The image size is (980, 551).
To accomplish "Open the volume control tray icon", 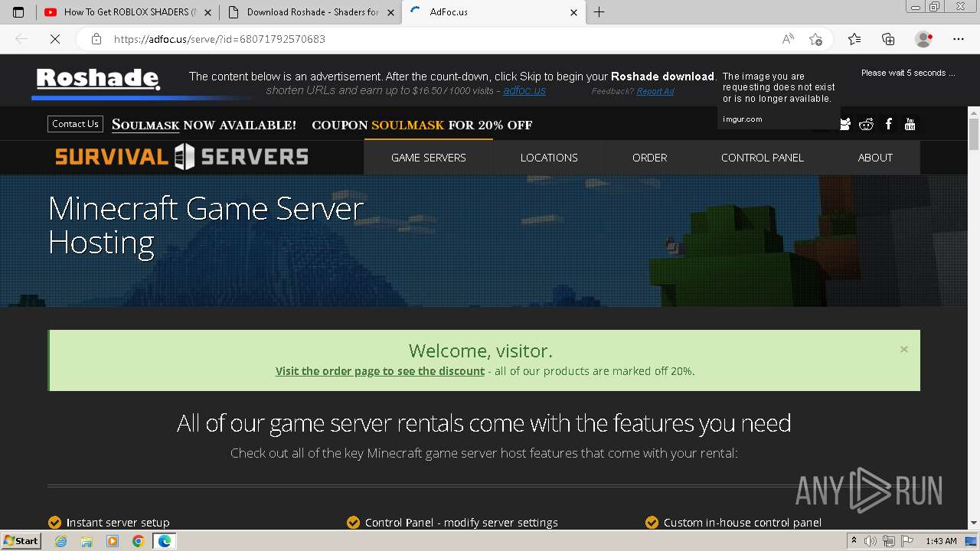I will click(871, 541).
